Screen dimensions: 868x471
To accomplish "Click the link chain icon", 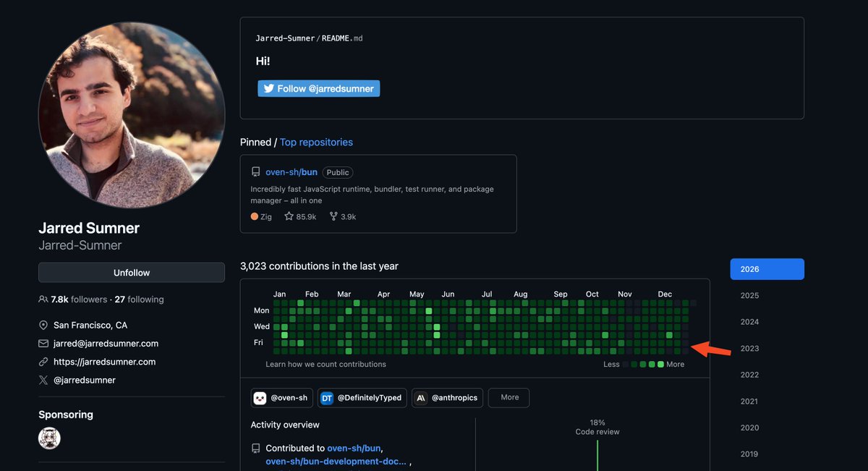I will pos(43,362).
